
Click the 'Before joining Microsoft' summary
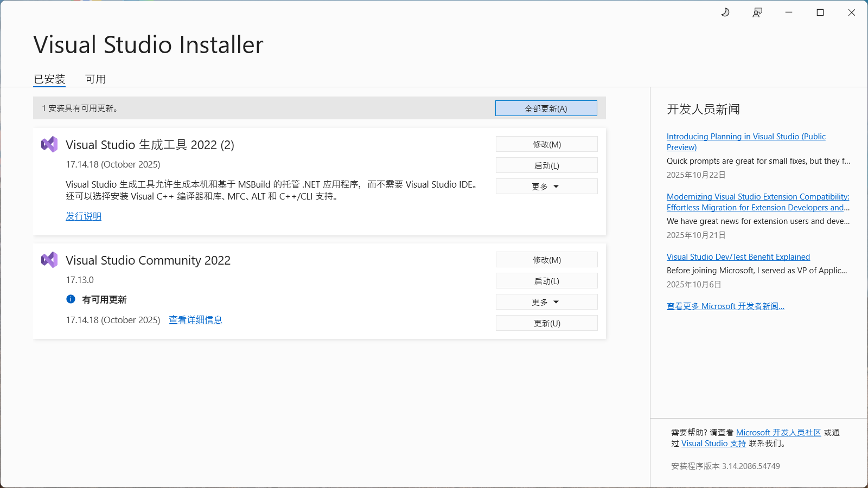coord(757,271)
